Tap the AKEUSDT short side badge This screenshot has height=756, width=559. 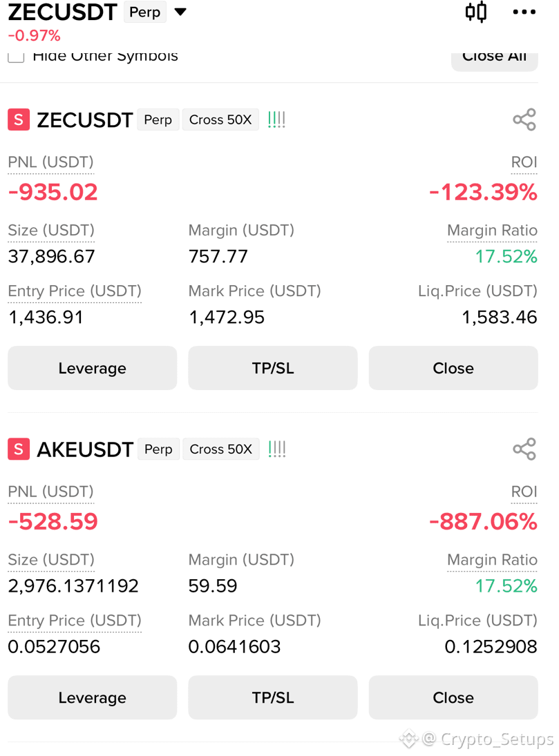[19, 449]
